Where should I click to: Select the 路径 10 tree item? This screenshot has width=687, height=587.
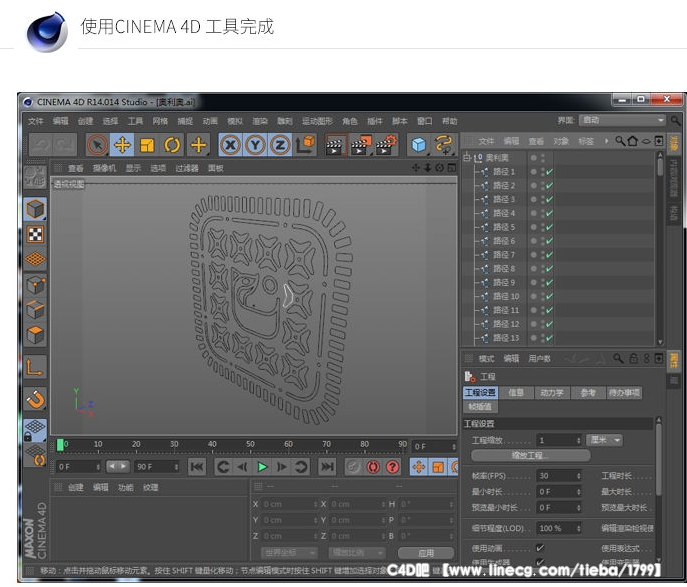point(506,296)
